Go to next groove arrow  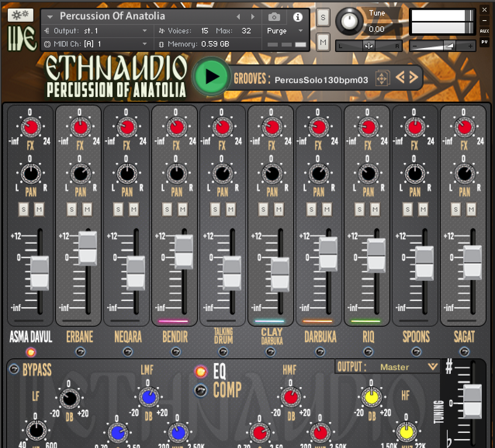414,77
